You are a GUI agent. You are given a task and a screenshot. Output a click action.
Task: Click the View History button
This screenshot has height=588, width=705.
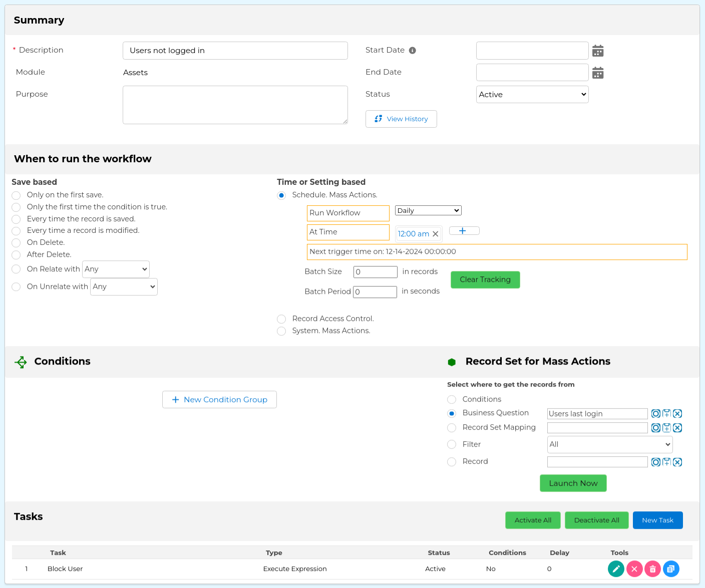pos(401,119)
